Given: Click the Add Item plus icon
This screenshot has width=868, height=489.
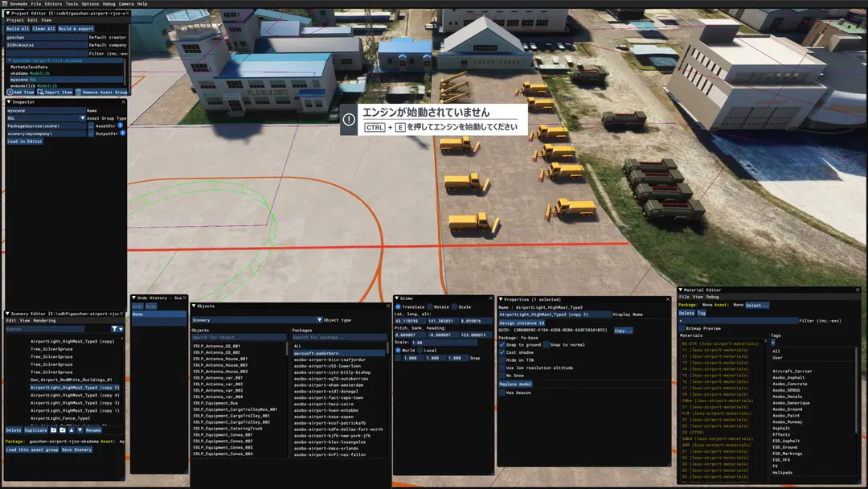Looking at the screenshot, I should pyautogui.click(x=10, y=92).
